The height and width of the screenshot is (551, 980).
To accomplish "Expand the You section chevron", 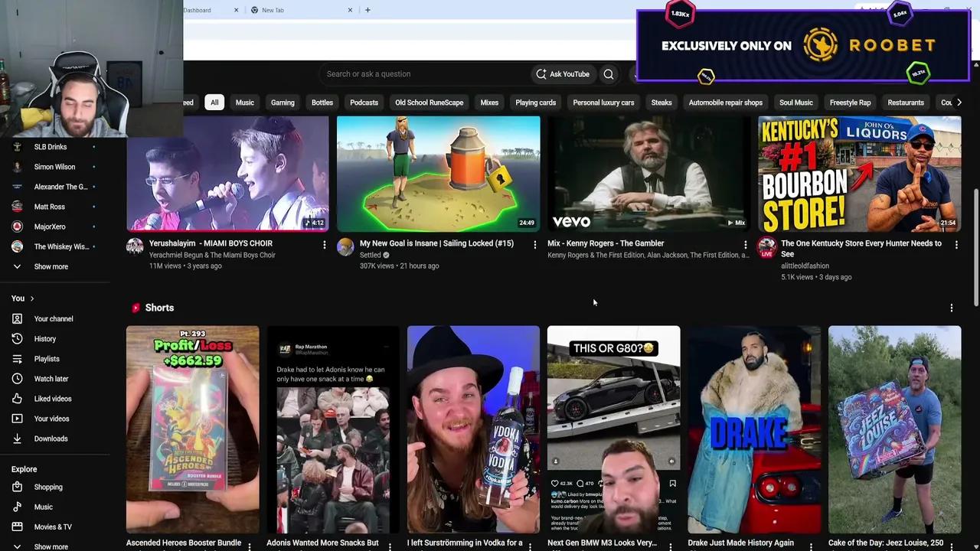I will [31, 298].
